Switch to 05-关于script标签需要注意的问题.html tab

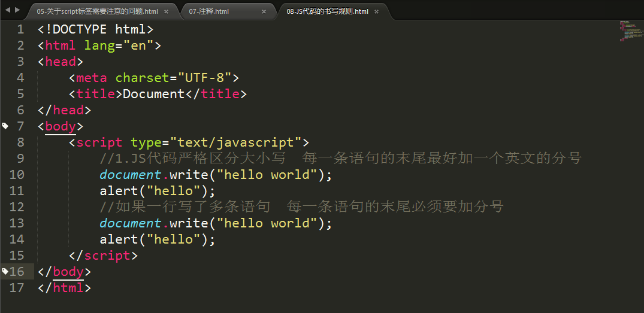click(97, 11)
